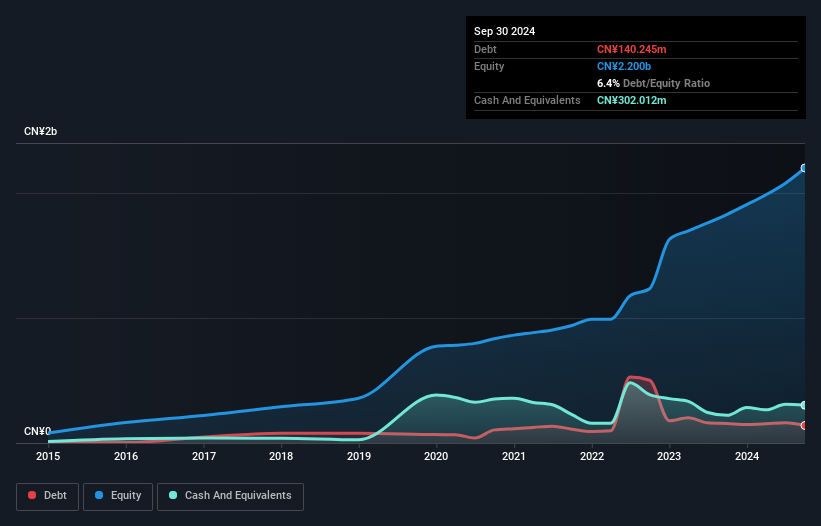Click the 2023 x-axis label
821x526 pixels.
click(669, 456)
